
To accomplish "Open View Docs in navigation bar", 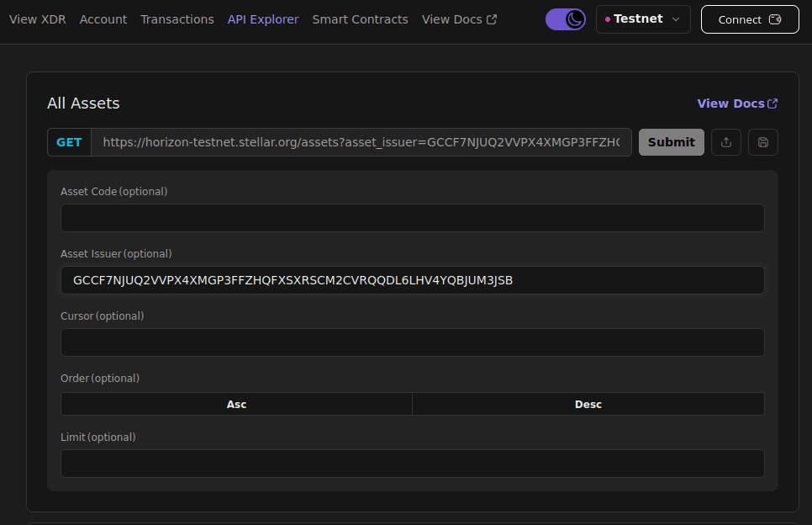I will tap(459, 19).
